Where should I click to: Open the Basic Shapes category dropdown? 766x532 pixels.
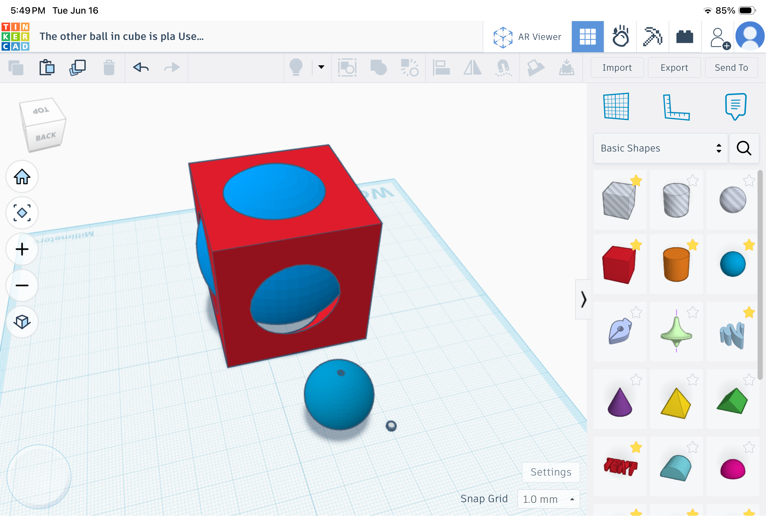pyautogui.click(x=660, y=148)
